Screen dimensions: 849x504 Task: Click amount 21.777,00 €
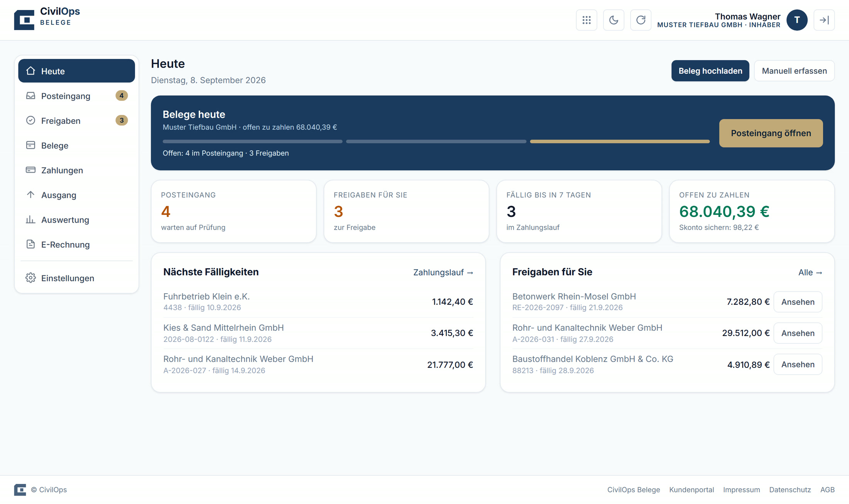coord(450,365)
